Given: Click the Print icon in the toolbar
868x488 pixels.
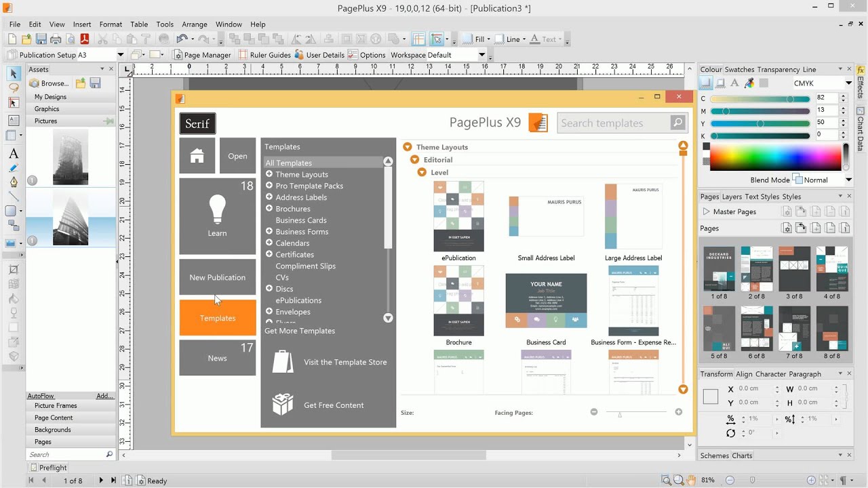Looking at the screenshot, I should click(x=56, y=39).
